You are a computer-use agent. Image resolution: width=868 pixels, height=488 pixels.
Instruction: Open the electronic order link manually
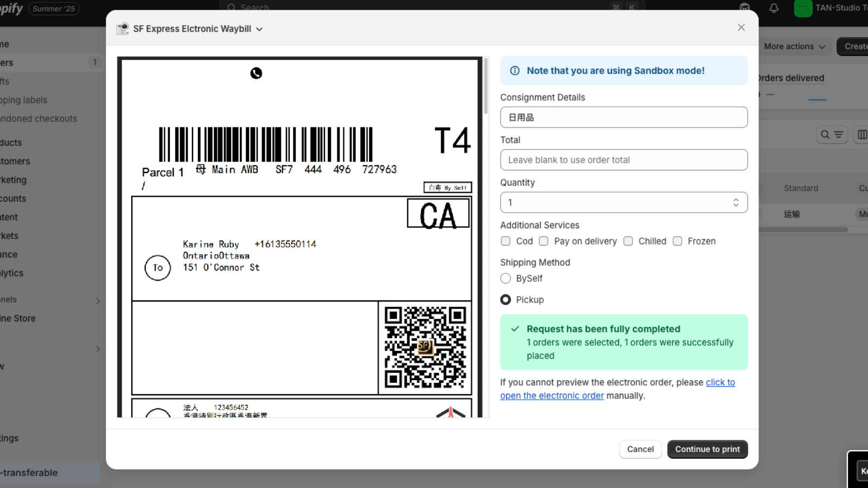pos(552,396)
